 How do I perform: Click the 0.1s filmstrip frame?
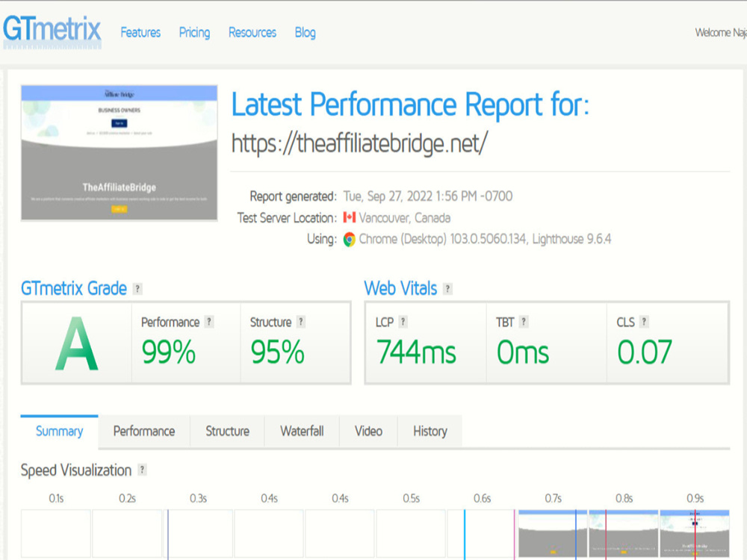pyautogui.click(x=56, y=533)
